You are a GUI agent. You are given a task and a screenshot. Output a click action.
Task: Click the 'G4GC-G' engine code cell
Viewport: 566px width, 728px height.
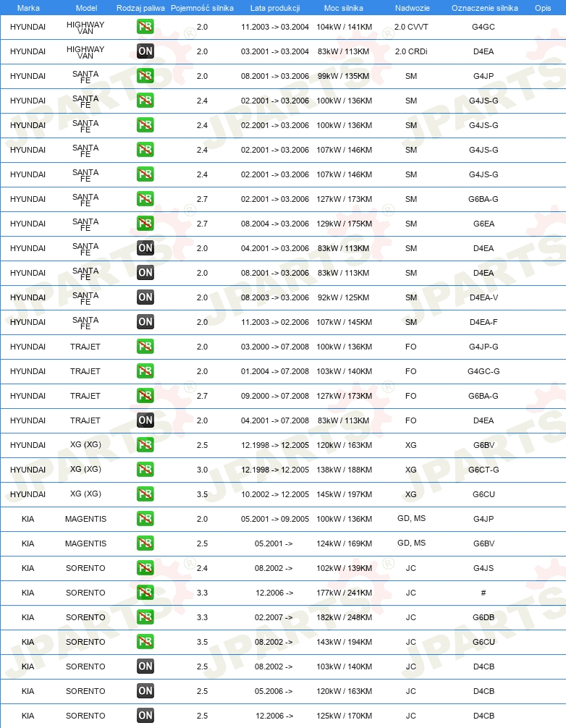tap(483, 371)
